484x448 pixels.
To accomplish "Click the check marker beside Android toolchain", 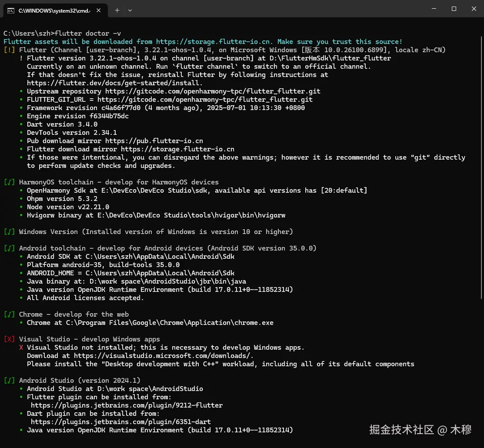I will coord(9,248).
